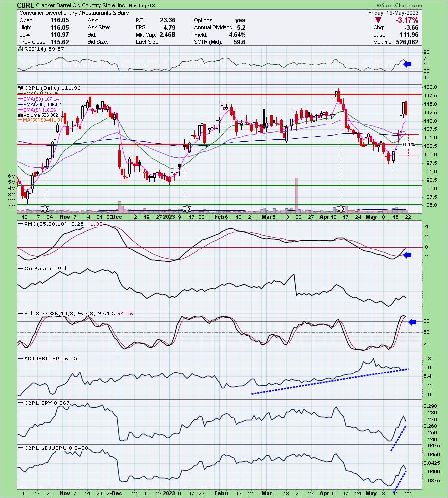Viewport: 448px width, 498px height.
Task: Click the red down-triangle change indicator icon
Action: 378,20
